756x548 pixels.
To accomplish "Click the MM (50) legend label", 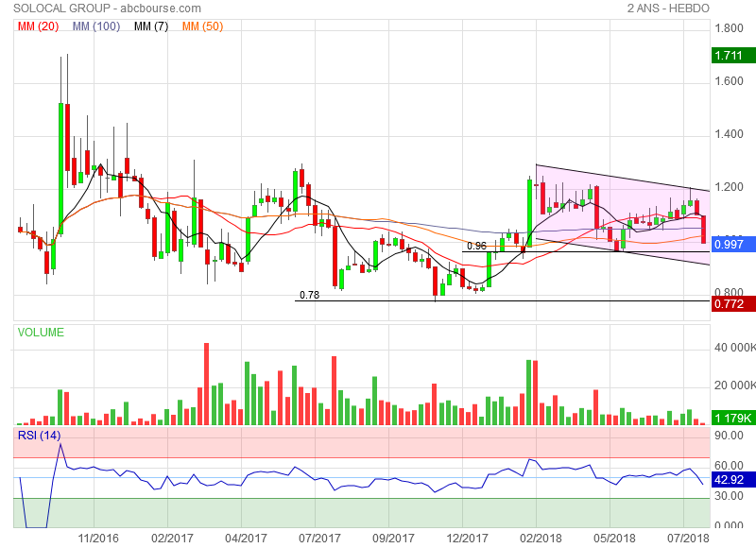I will (x=202, y=26).
